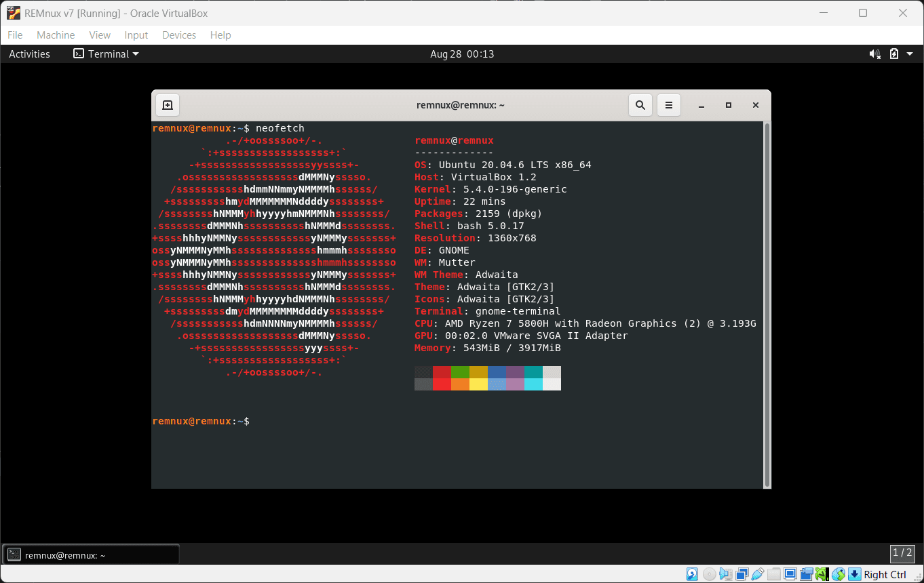Click the shared folders indicator icon
The image size is (924, 583).
point(774,574)
